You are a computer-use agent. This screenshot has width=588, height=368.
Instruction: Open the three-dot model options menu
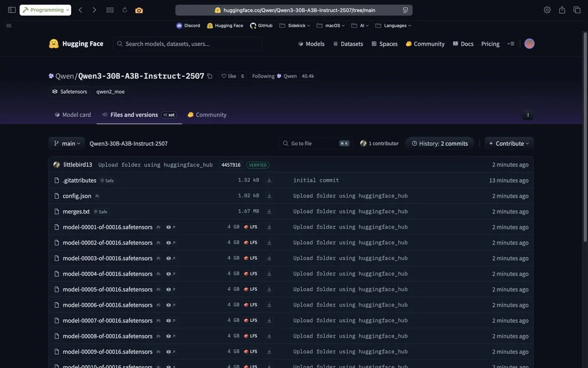528,115
